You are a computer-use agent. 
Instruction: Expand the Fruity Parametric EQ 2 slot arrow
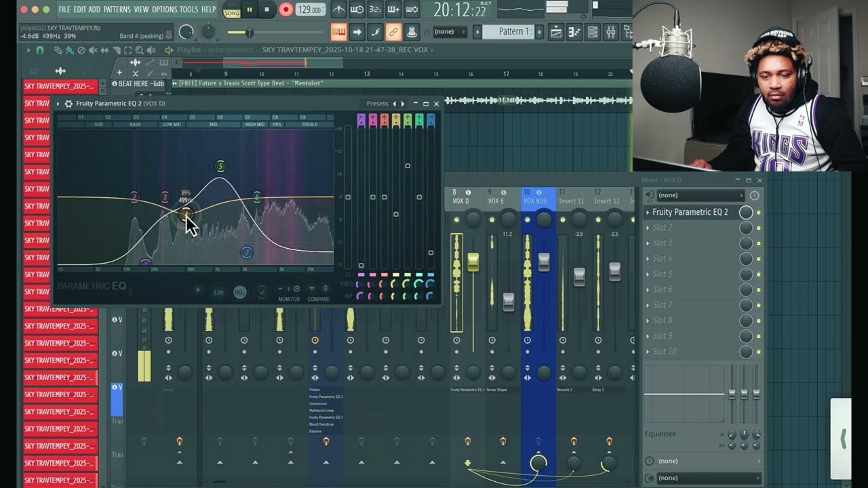648,212
